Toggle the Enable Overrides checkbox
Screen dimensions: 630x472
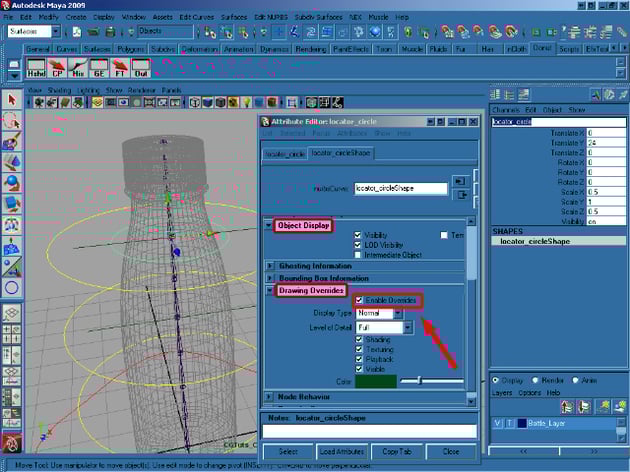click(x=360, y=299)
